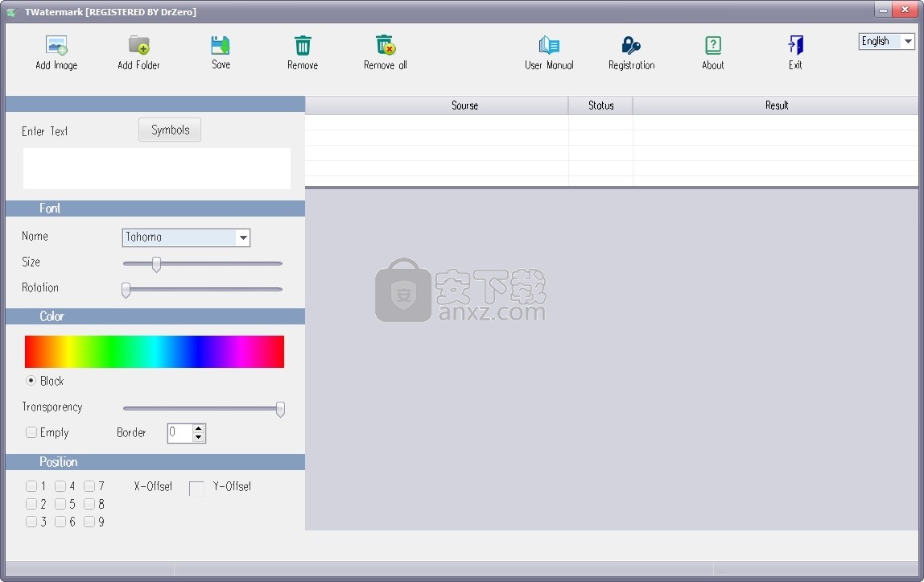Viewport: 924px width, 582px height.
Task: Click the Border value field
Action: (x=179, y=433)
